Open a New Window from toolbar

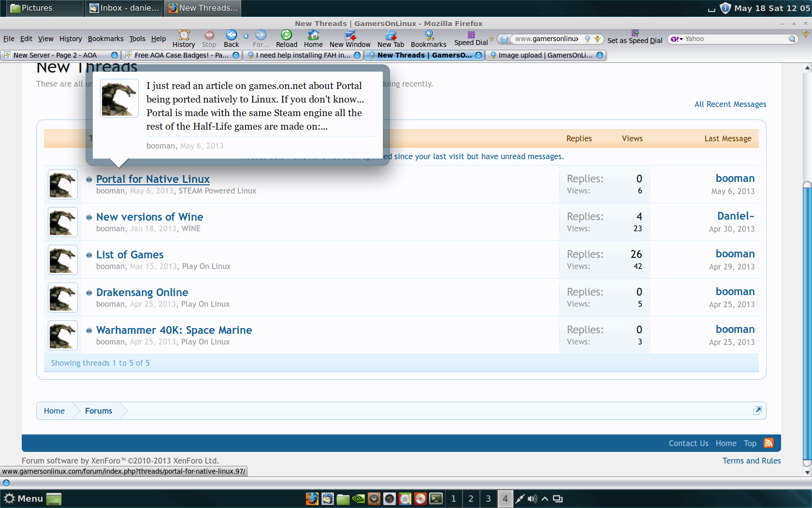point(350,39)
